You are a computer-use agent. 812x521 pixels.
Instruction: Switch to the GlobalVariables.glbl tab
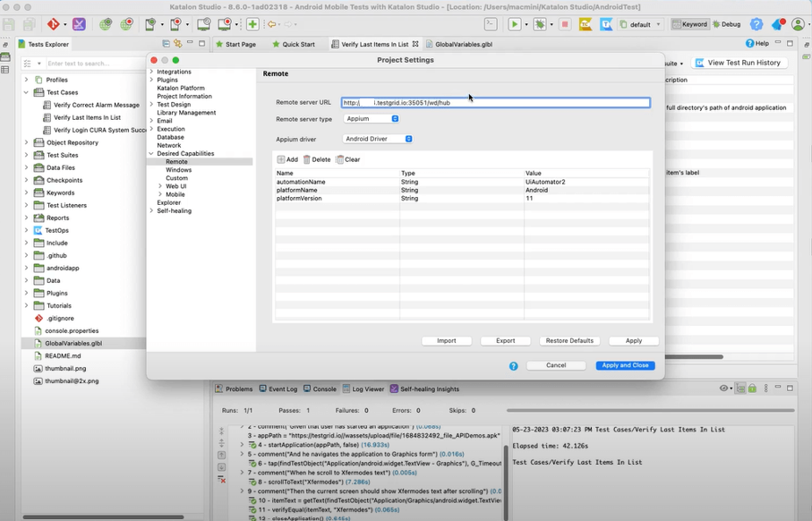pos(459,44)
